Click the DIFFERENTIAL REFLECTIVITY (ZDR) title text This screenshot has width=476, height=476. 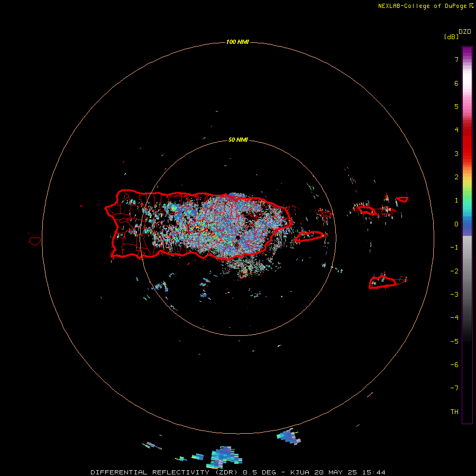pos(163,472)
